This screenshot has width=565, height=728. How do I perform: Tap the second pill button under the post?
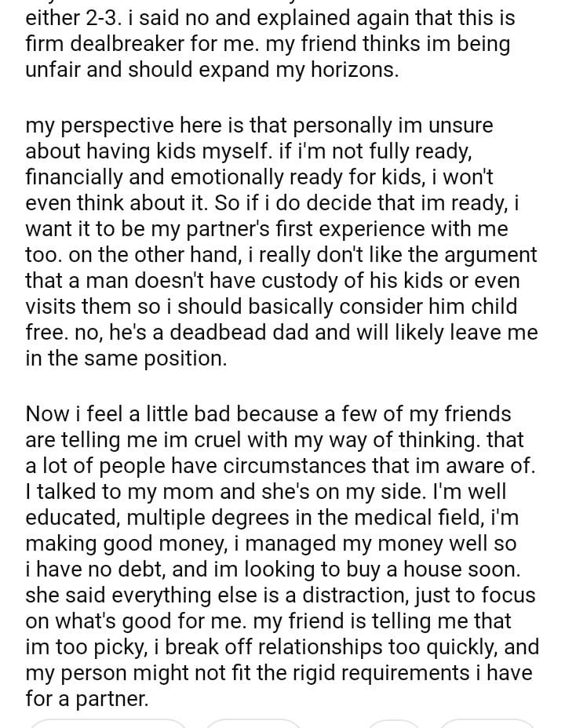[x=253, y=723]
